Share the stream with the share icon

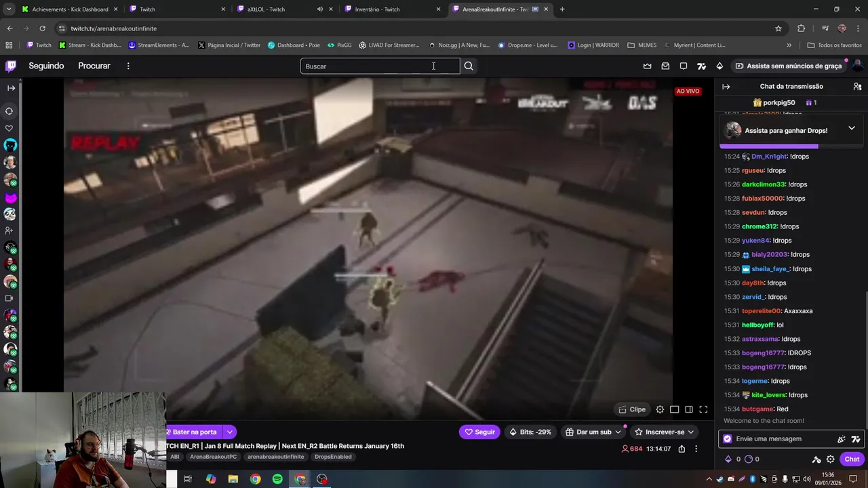(x=682, y=449)
